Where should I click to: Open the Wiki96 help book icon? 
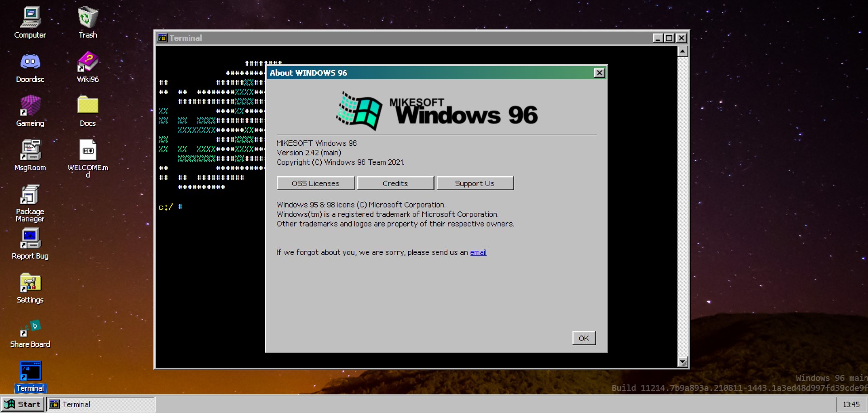[x=88, y=67]
